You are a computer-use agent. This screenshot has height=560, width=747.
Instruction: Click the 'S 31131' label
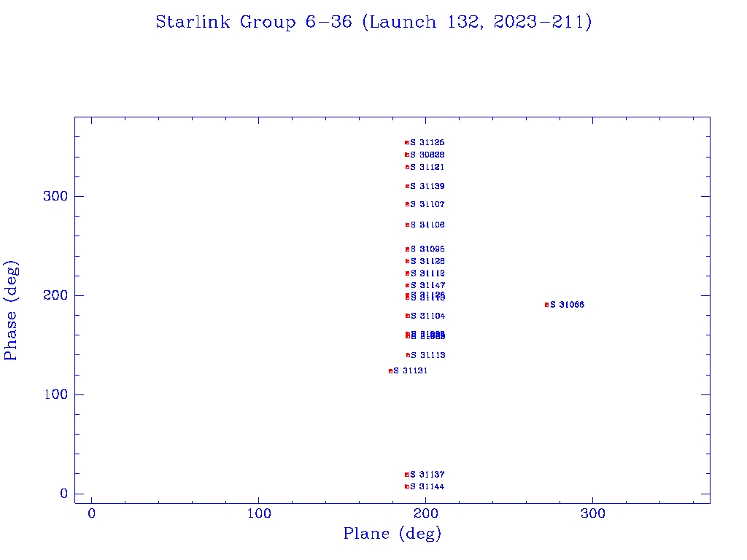pyautogui.click(x=410, y=371)
